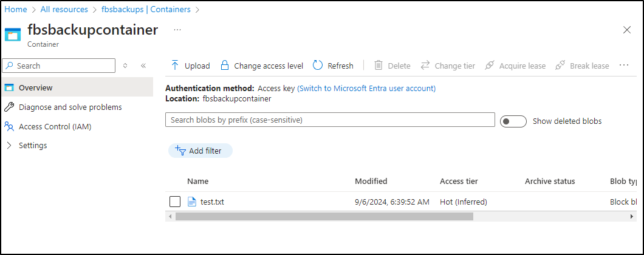Click the scrollbar left arrow
The width and height of the screenshot is (644, 255).
point(170,216)
